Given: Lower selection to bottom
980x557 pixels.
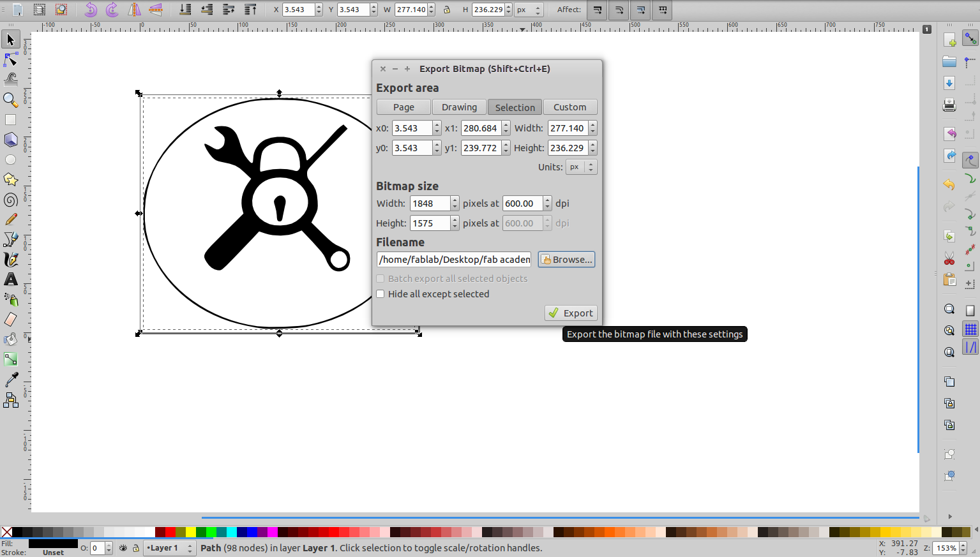Looking at the screenshot, I should pos(185,10).
